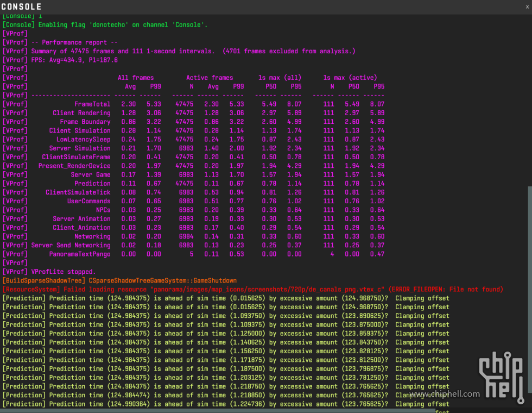
Task: Click the PanoramaTextPango row label
Action: [x=80, y=254]
